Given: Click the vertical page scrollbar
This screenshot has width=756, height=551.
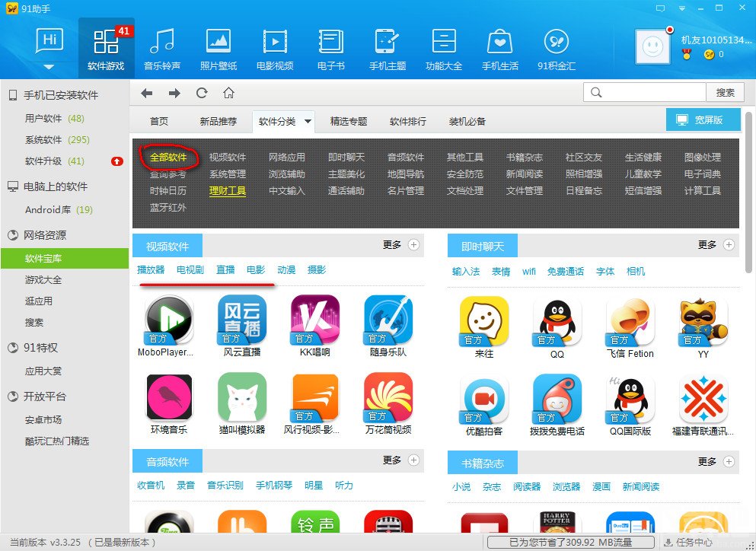Looking at the screenshot, I should click(748, 193).
